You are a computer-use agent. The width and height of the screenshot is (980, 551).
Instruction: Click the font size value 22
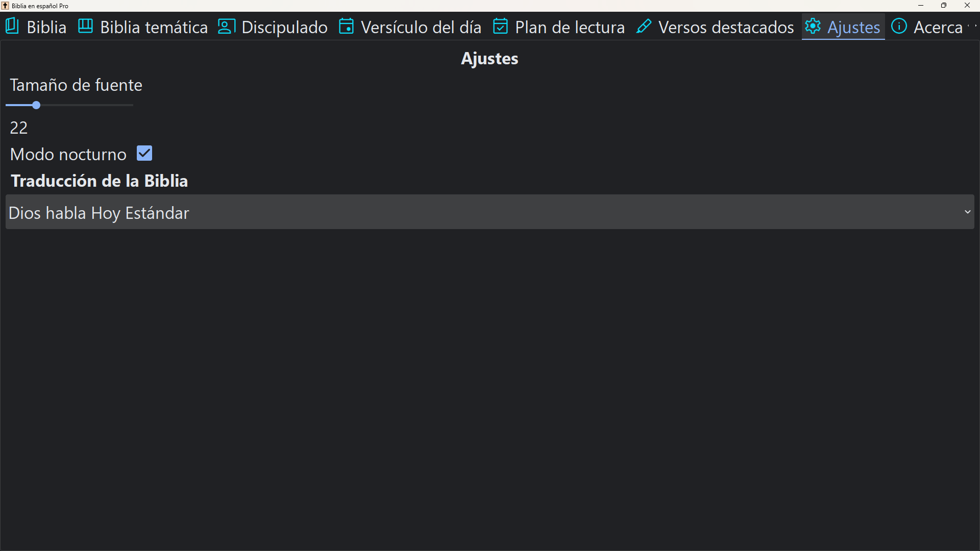coord(19,128)
